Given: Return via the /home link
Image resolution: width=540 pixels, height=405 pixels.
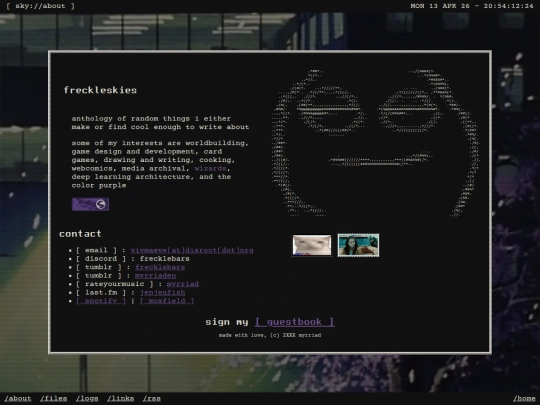Looking at the screenshot, I should [524, 398].
